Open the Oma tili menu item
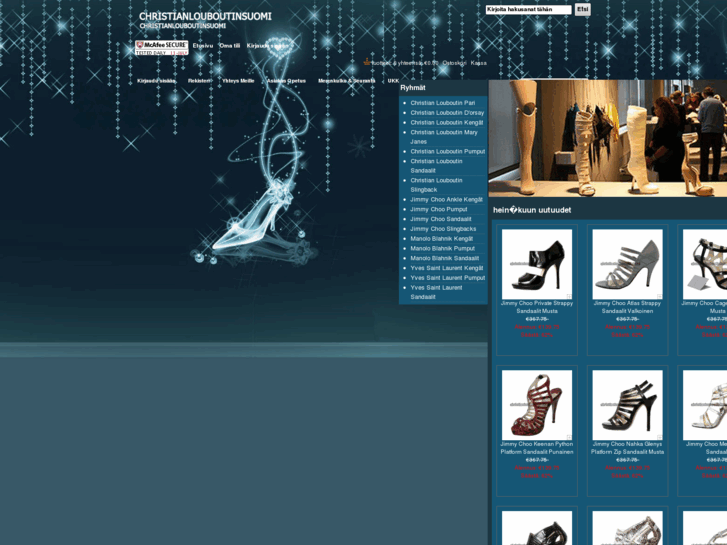Screen dimensions: 727x545 [x=230, y=45]
